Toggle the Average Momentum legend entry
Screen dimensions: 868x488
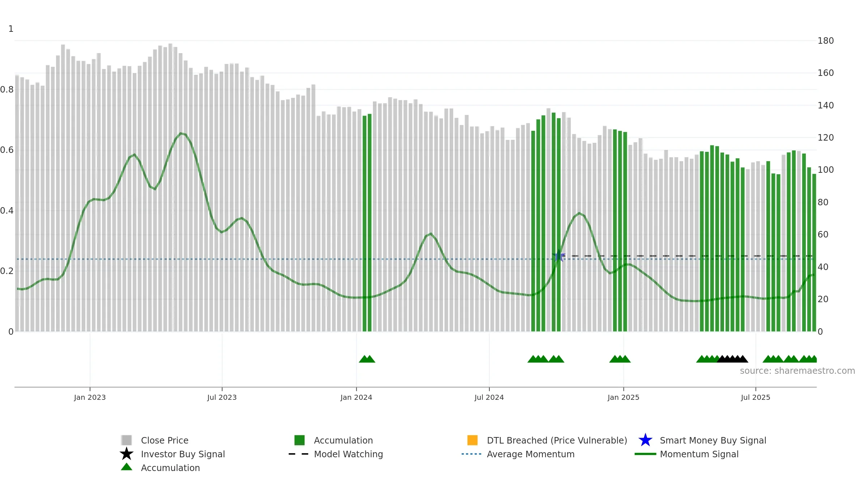click(x=518, y=454)
